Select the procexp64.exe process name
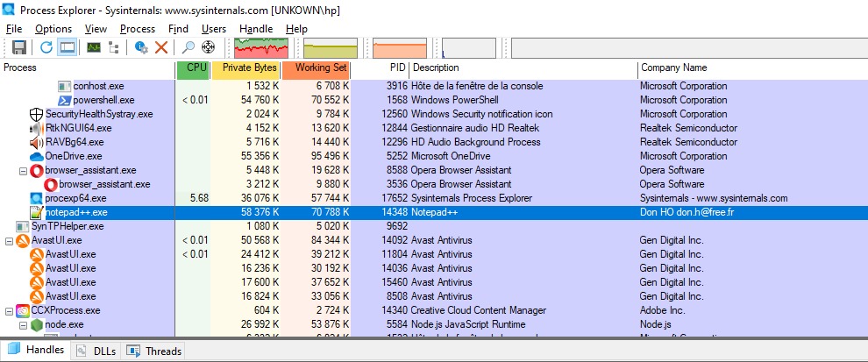Viewport: 868px width, 362px height. (x=75, y=198)
